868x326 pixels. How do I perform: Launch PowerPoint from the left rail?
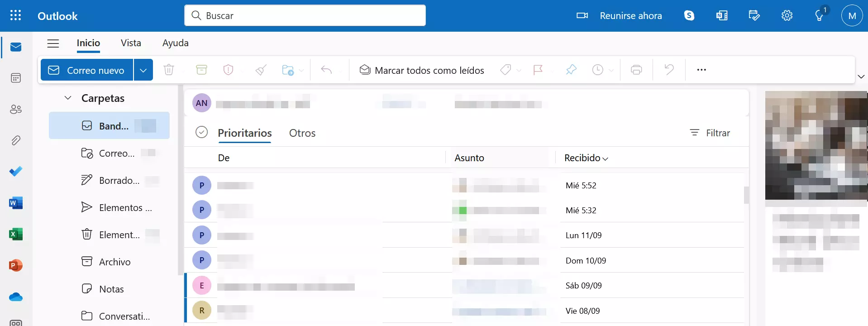16,265
